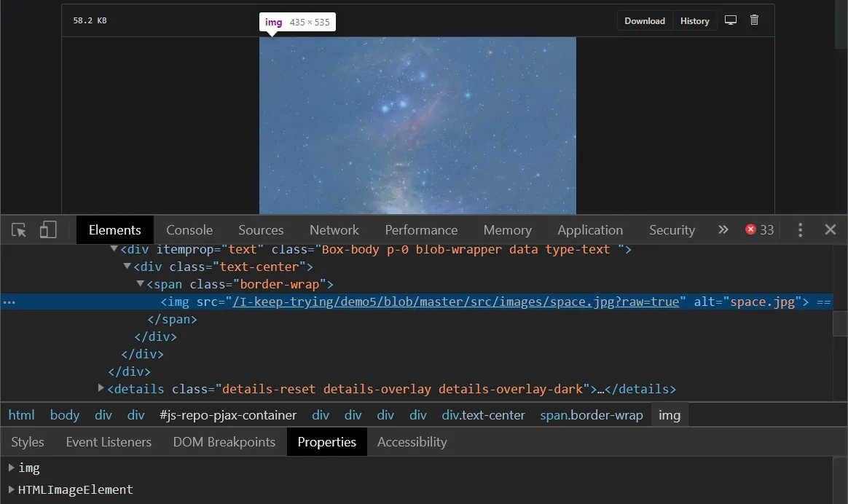Switch to the Network tab
Screen dimensions: 848x504
tap(334, 230)
